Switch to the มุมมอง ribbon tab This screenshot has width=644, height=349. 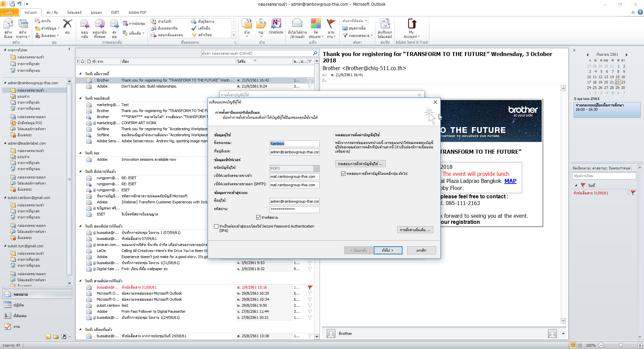[96, 12]
